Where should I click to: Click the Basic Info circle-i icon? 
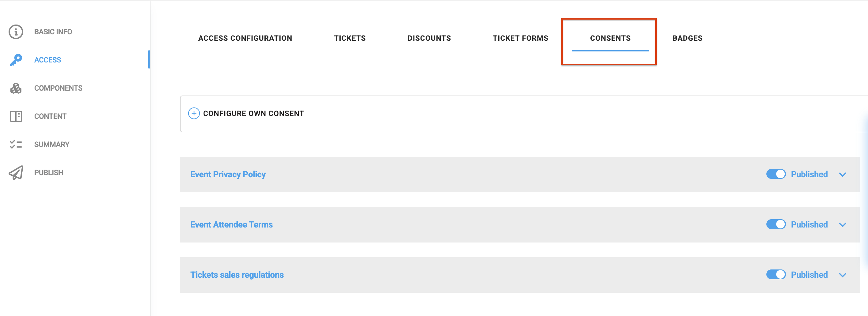[16, 32]
